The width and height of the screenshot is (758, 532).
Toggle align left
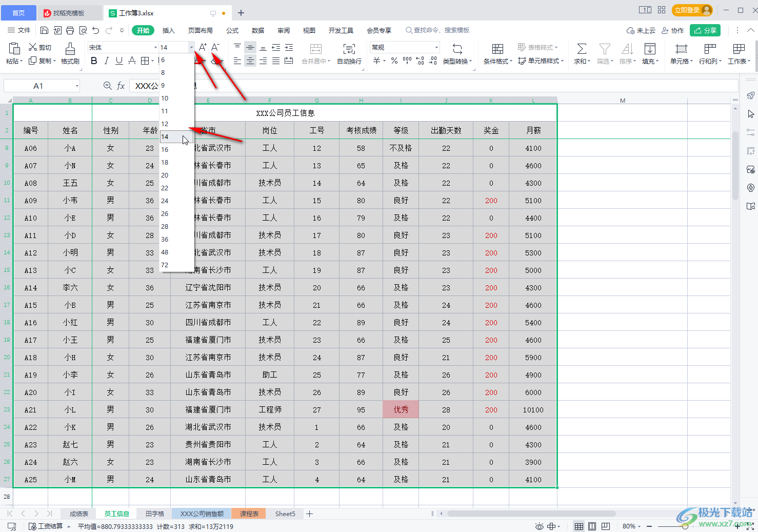click(x=237, y=61)
